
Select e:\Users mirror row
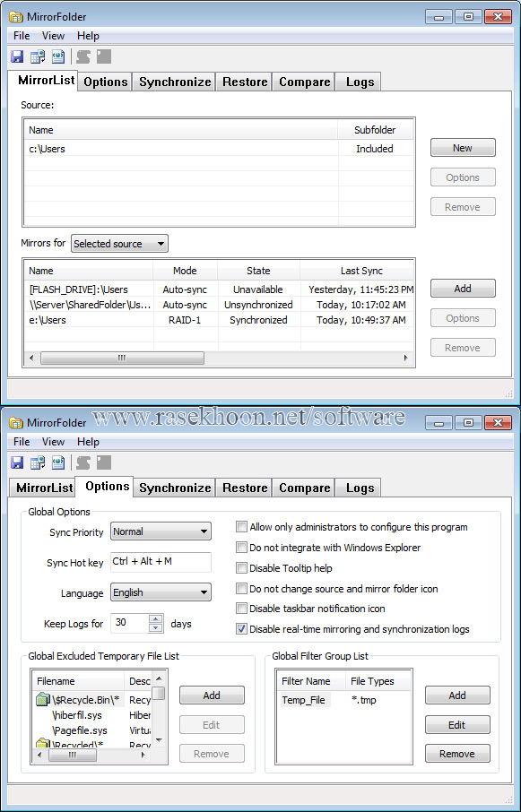(219, 320)
